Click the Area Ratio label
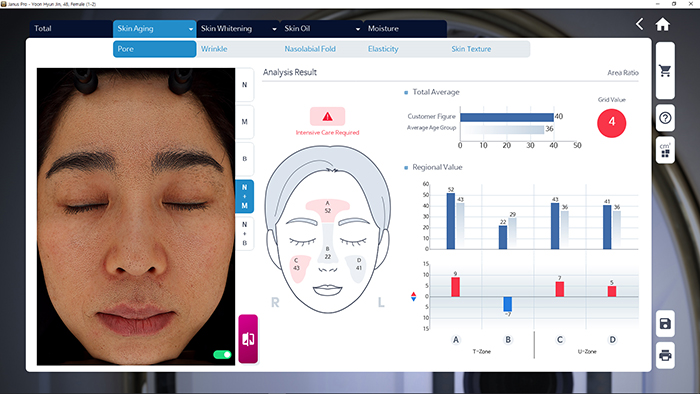This screenshot has width=700, height=394. pyautogui.click(x=623, y=73)
